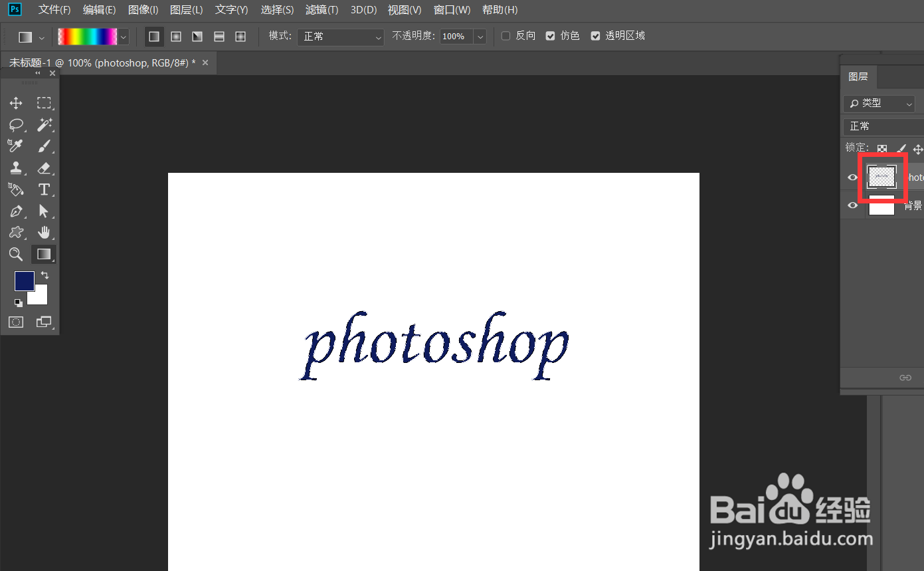Hide the 背景 layer
This screenshot has width=924, height=571.
(853, 206)
